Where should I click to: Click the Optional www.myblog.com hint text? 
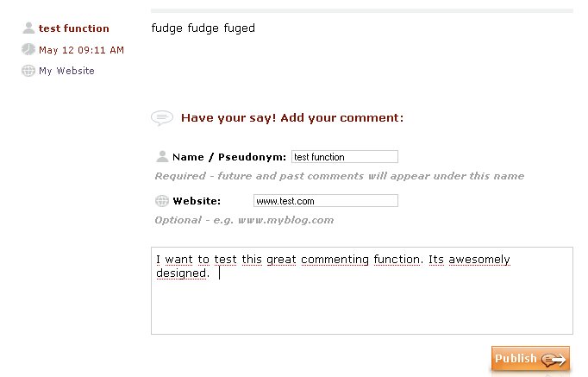coord(244,220)
